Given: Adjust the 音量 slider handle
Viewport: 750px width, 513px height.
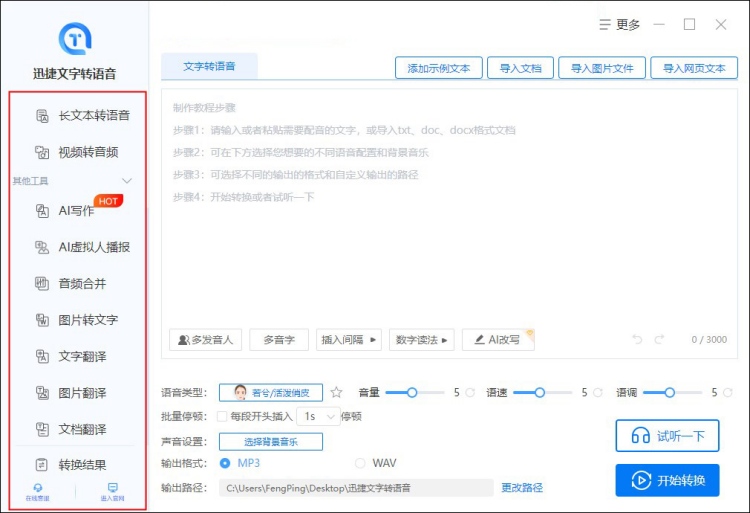Looking at the screenshot, I should [x=412, y=393].
